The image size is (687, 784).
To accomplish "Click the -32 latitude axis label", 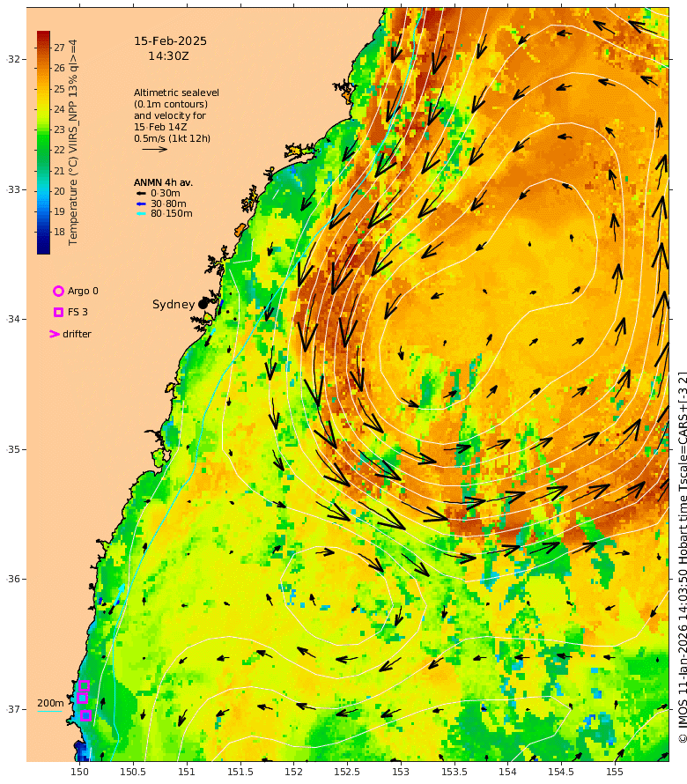I will [14, 60].
